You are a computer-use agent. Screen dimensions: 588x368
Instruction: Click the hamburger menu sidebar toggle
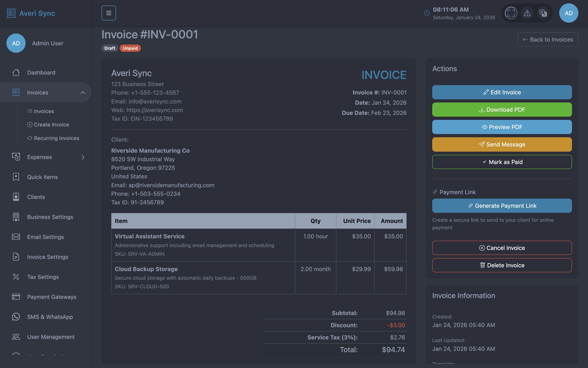point(109,13)
